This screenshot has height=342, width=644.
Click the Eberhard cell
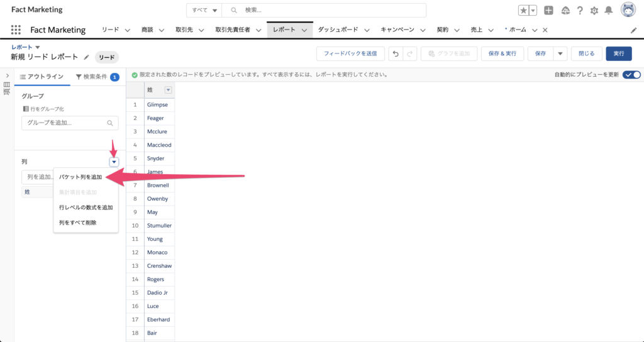(159, 319)
